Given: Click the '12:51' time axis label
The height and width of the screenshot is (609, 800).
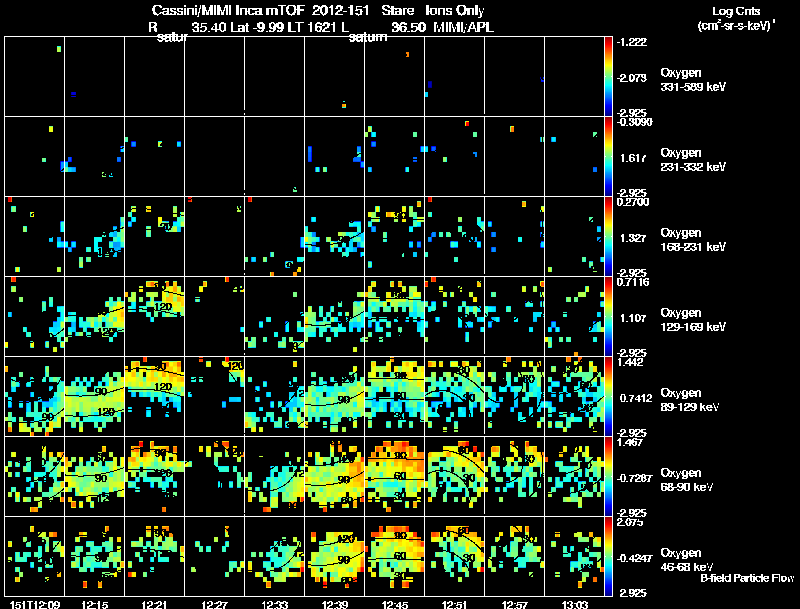Looking at the screenshot, I should [x=455, y=604].
